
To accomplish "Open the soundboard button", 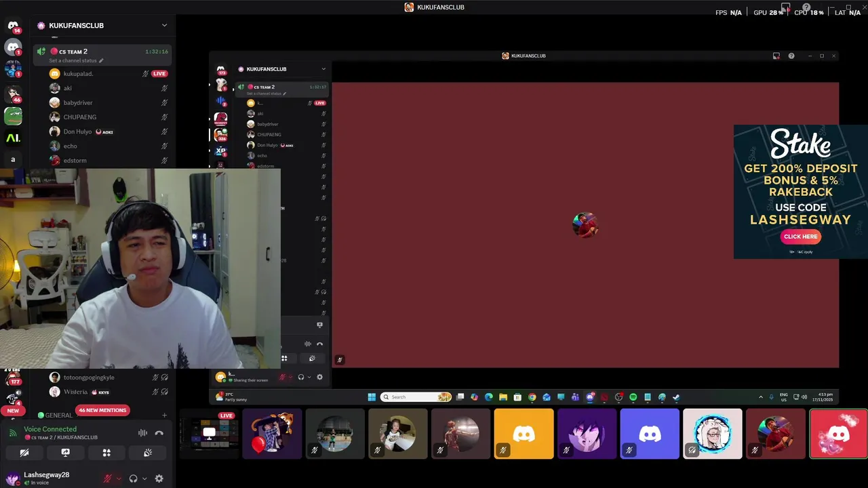I will (x=148, y=453).
